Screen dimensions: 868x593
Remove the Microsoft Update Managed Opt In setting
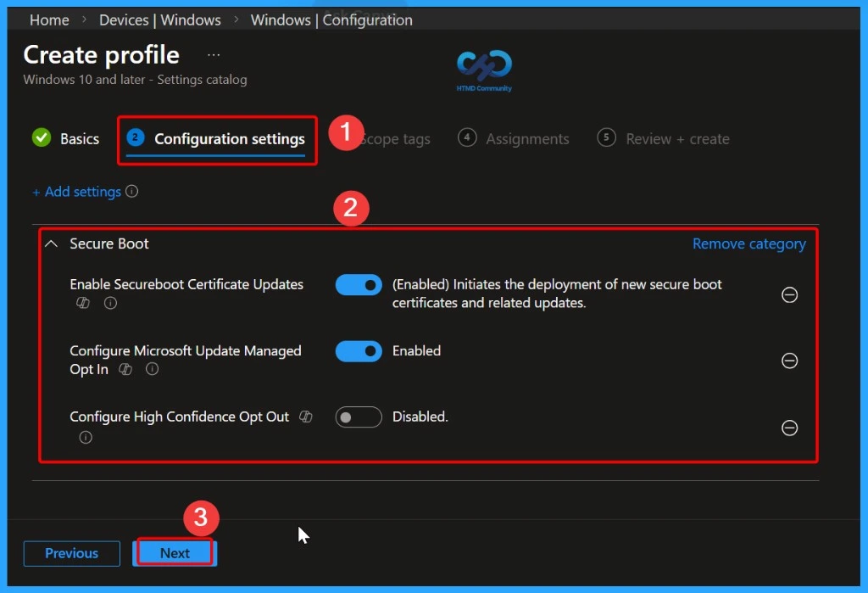[789, 361]
